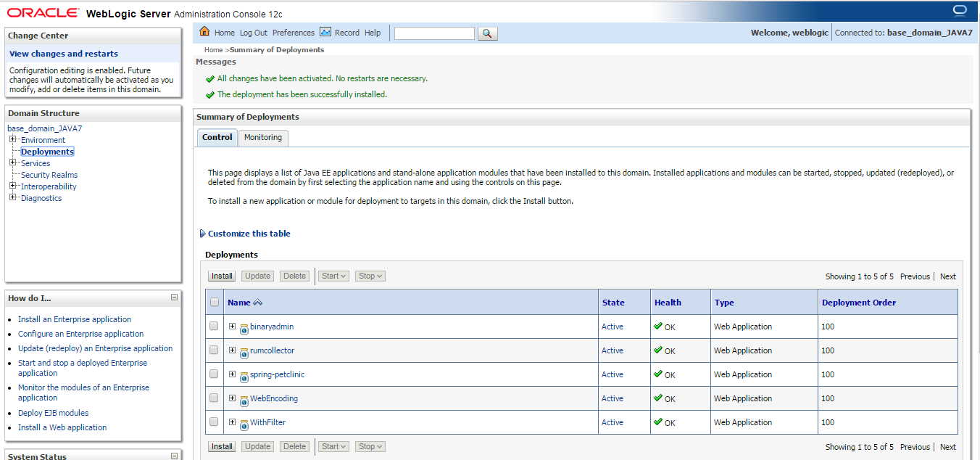Click the top Install button
Viewport: 980px width, 460px height.
pyautogui.click(x=222, y=276)
